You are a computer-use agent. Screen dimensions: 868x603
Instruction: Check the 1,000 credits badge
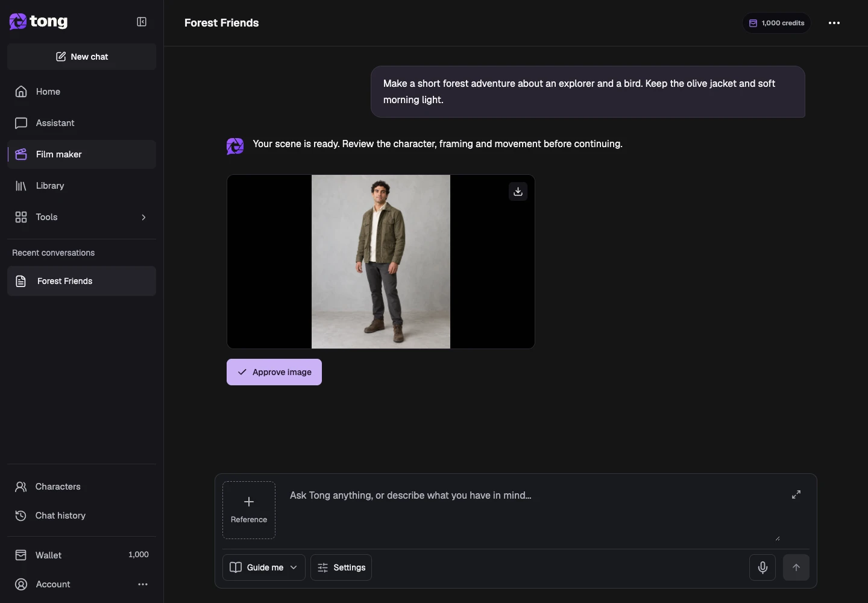[x=776, y=23]
